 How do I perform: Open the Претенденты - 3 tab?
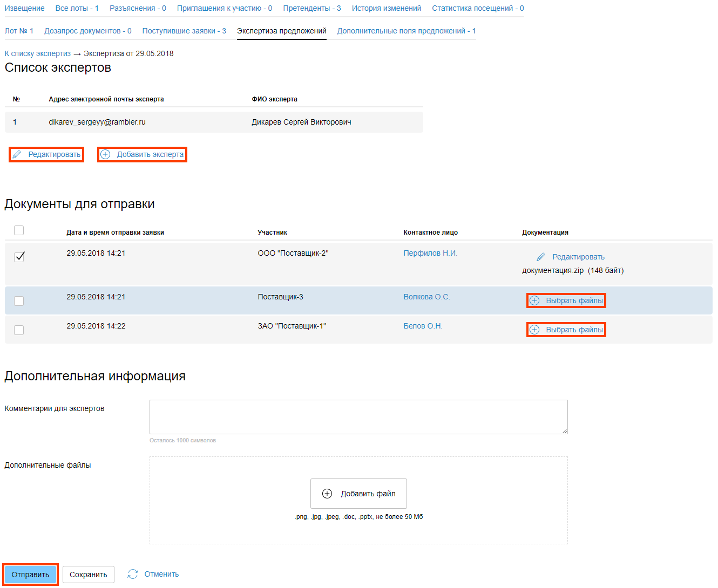[312, 9]
